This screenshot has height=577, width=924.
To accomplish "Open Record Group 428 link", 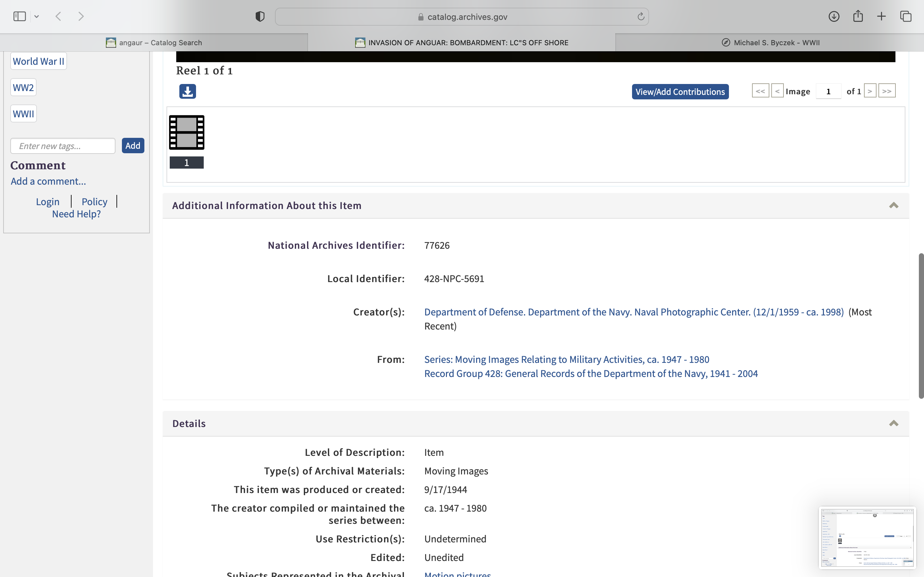I will click(x=591, y=373).
